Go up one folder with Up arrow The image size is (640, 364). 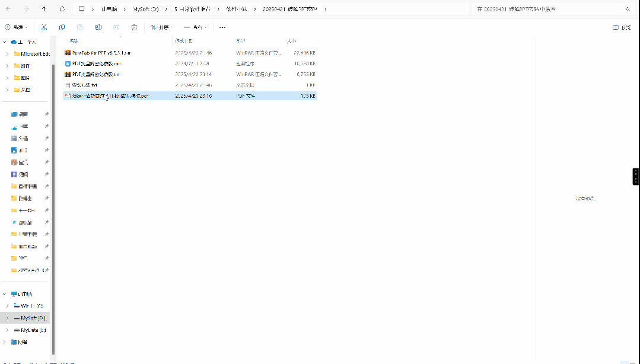point(44,9)
